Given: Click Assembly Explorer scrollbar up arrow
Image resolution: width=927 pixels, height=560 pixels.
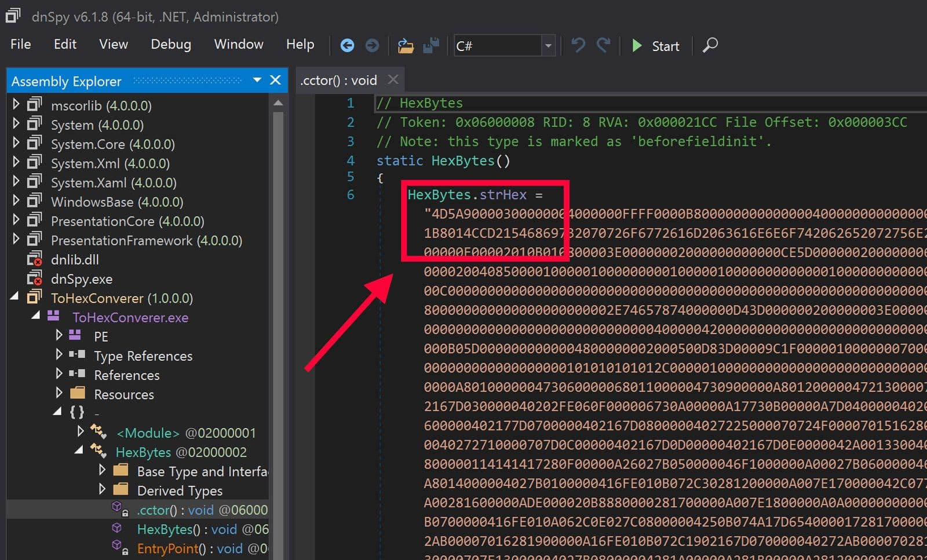Looking at the screenshot, I should pos(278,103).
